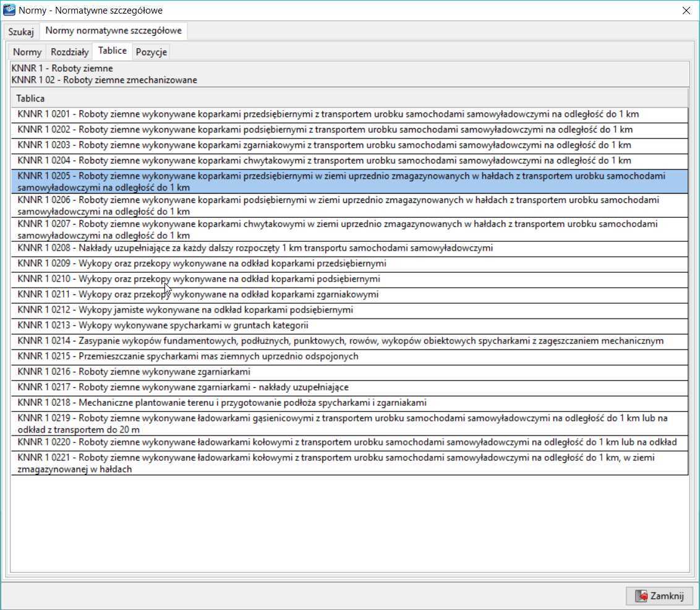Click the application icon in the title bar
Image resolution: width=700 pixels, height=610 pixels.
9,11
